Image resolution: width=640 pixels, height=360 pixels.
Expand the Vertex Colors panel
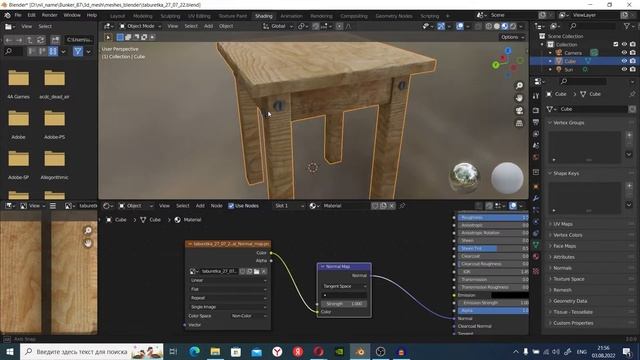tap(568, 235)
